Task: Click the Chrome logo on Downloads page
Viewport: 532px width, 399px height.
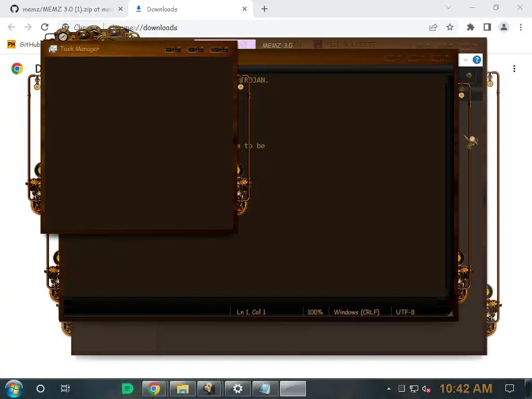Action: pos(17,69)
